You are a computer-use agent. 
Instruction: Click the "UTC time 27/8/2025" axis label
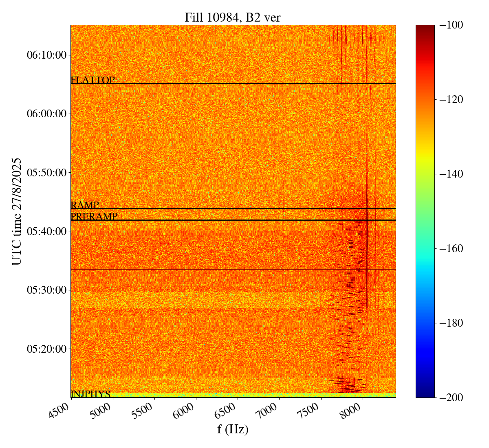(x=17, y=211)
